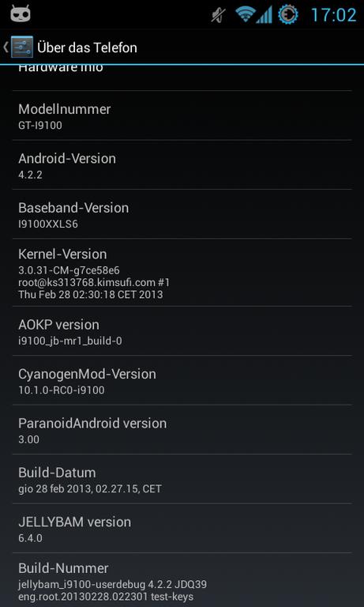Tap the Build-Datum entry

click(x=182, y=478)
